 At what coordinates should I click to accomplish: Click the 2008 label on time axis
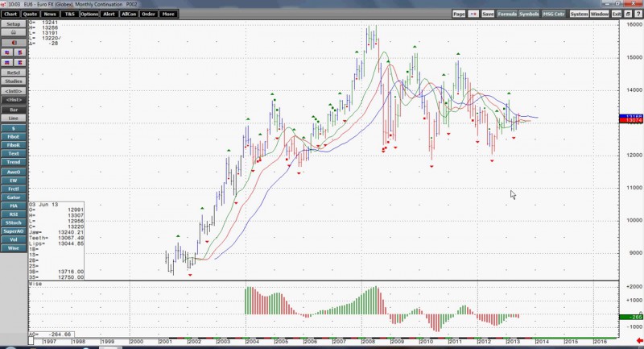tap(369, 342)
